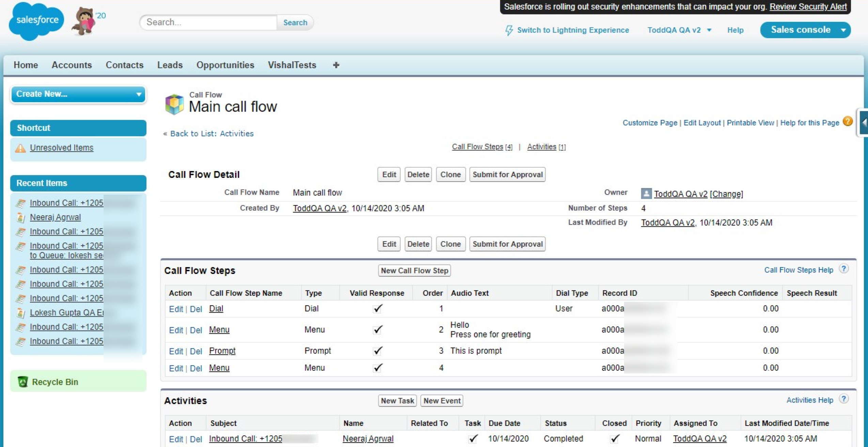Click the owner avatar icon beside ToddQA
868x447 pixels.
point(646,194)
